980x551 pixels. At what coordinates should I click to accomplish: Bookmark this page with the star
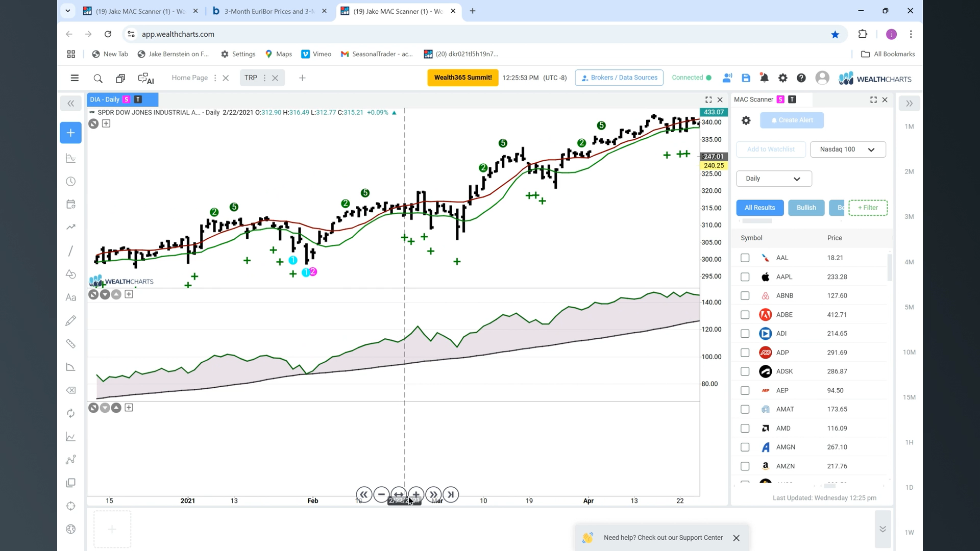click(x=835, y=34)
